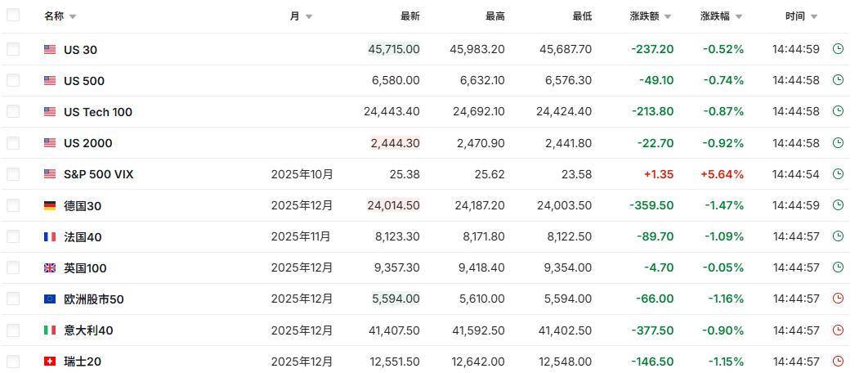Click the clock icon in S&P 500 VIX row
Screen dimensions: 868x373
(838, 174)
